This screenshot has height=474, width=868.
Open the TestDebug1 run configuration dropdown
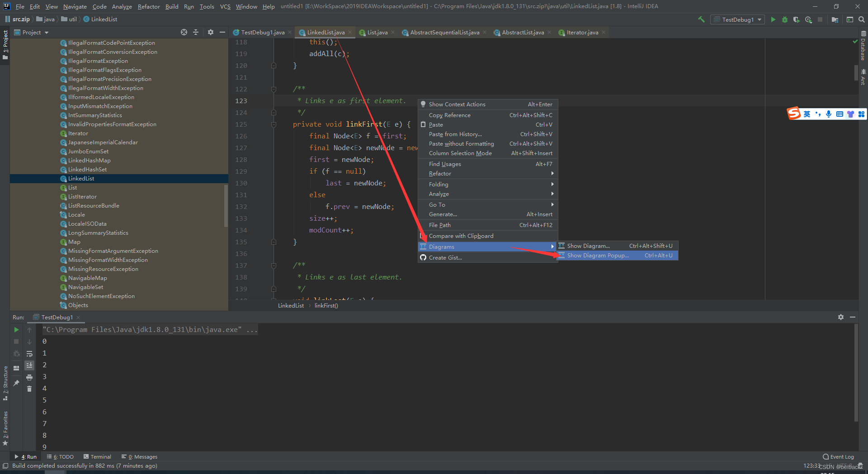[737, 19]
